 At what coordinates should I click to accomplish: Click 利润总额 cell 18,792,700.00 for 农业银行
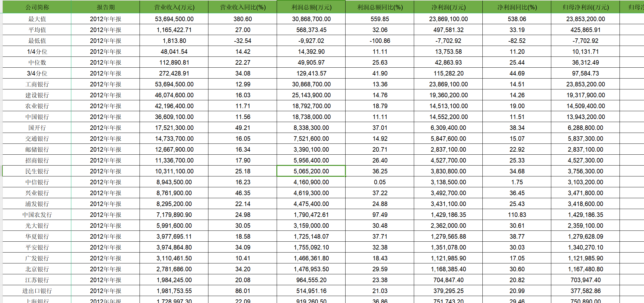click(311, 106)
